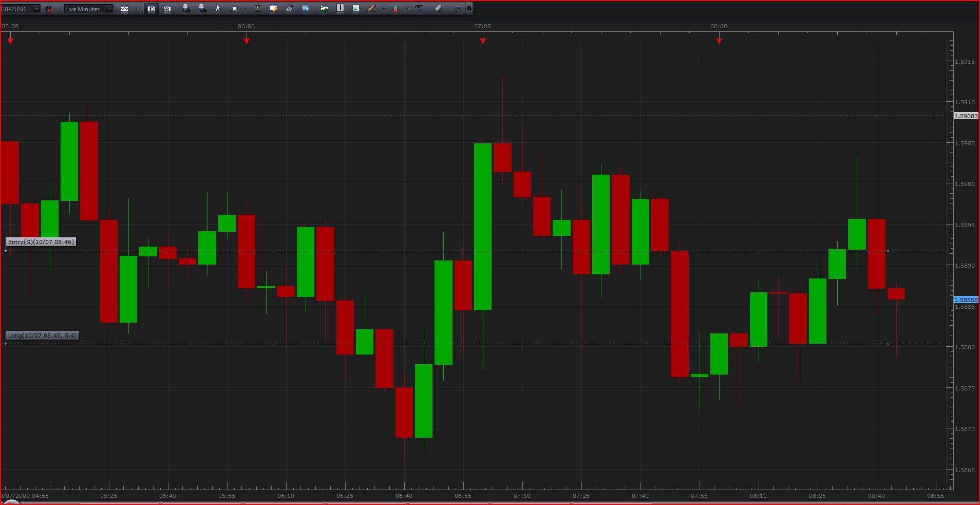Toggle the first chart panel view button
The height and width of the screenshot is (505, 980).
click(x=152, y=9)
